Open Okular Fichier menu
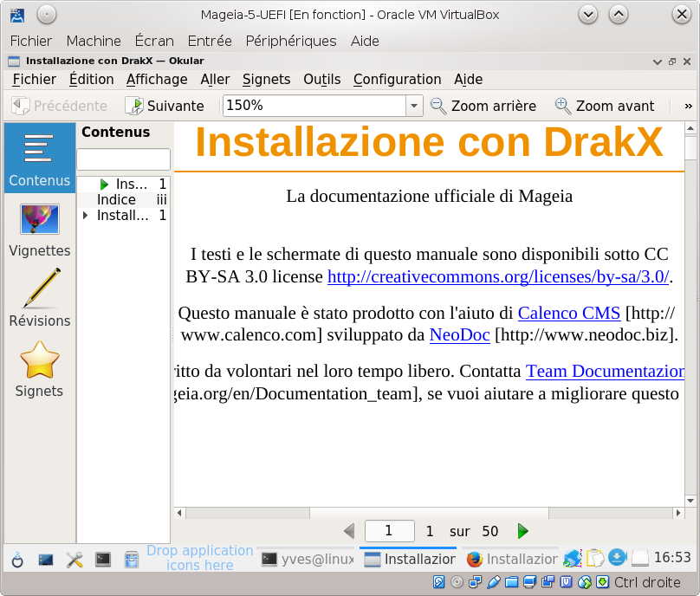The image size is (700, 596). click(35, 80)
